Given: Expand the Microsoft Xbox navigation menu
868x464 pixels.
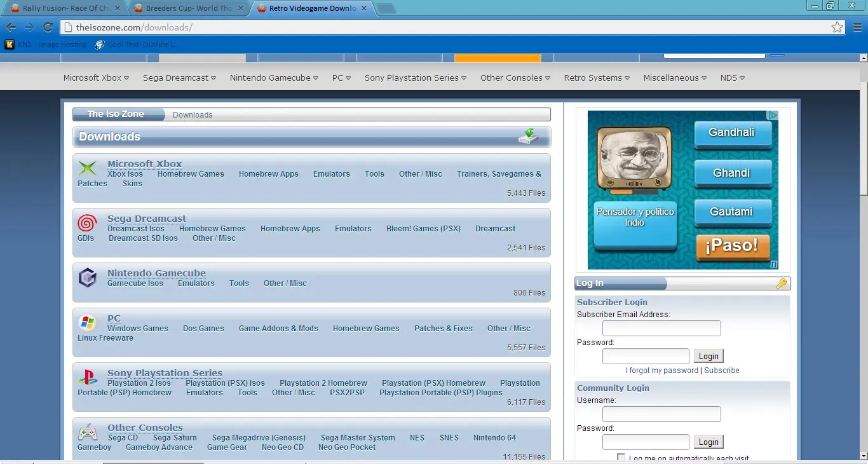Looking at the screenshot, I should click(96, 78).
